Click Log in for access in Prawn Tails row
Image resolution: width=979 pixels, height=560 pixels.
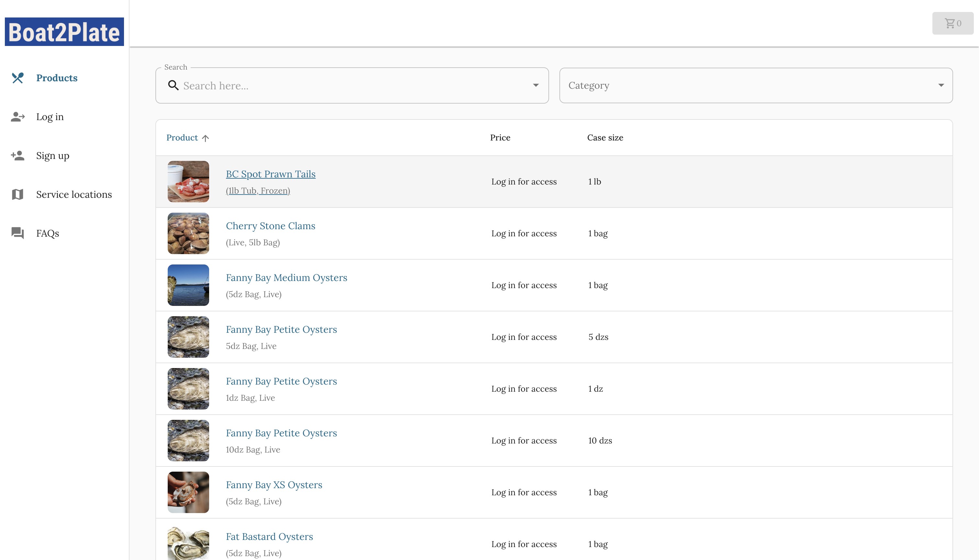tap(524, 182)
